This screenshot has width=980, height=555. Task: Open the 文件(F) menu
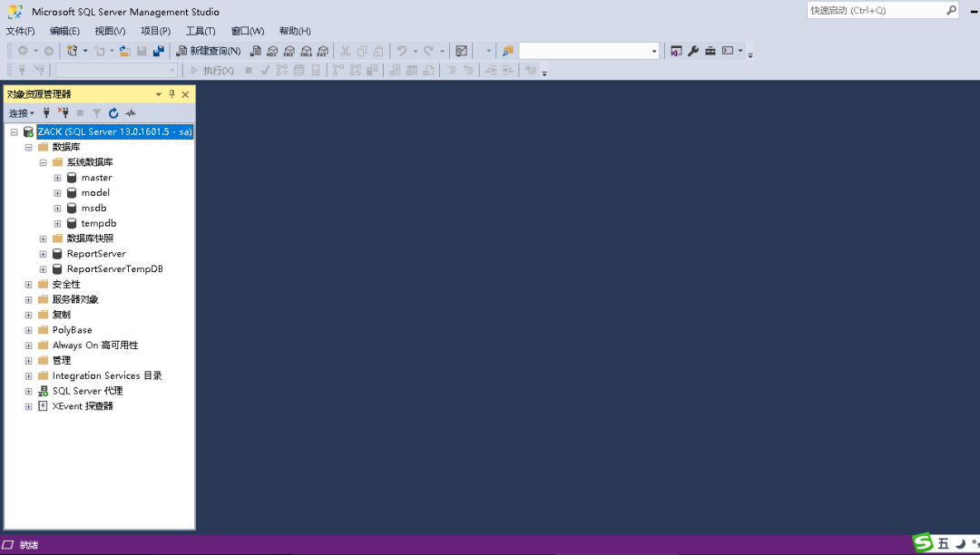click(21, 31)
